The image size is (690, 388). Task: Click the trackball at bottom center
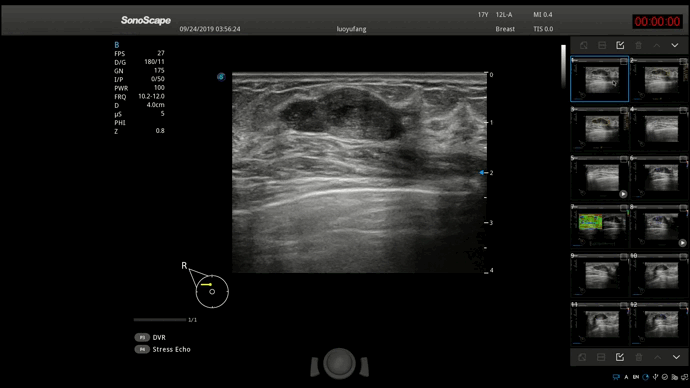click(x=339, y=363)
